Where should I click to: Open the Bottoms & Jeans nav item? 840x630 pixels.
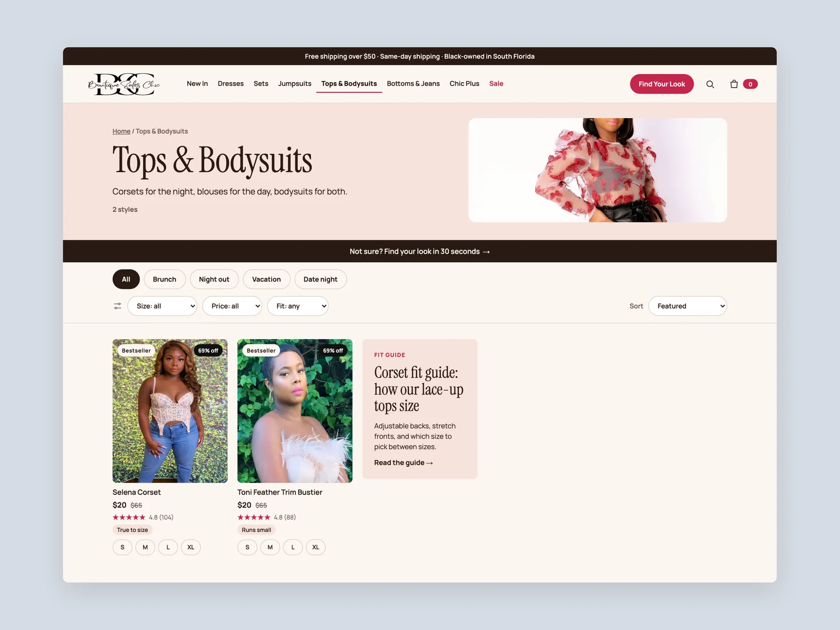[413, 84]
